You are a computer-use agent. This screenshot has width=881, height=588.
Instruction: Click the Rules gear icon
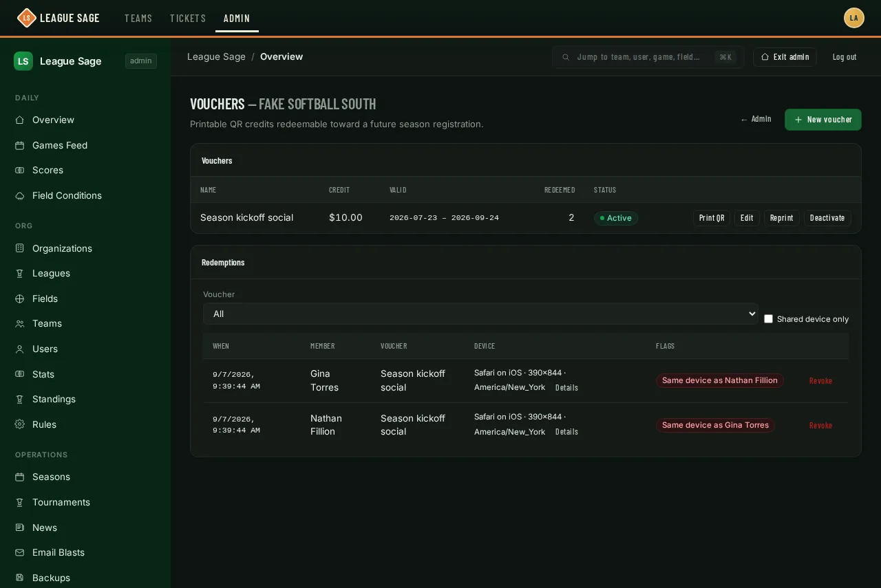pos(20,424)
